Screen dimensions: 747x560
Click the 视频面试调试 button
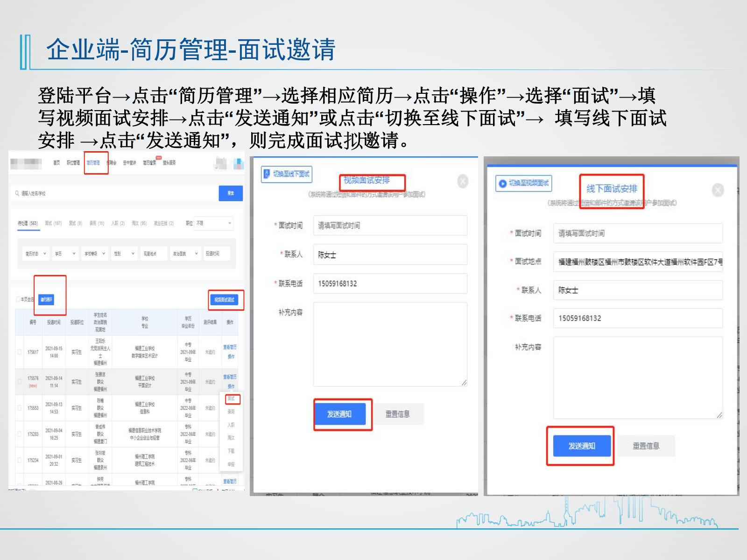coord(224,300)
